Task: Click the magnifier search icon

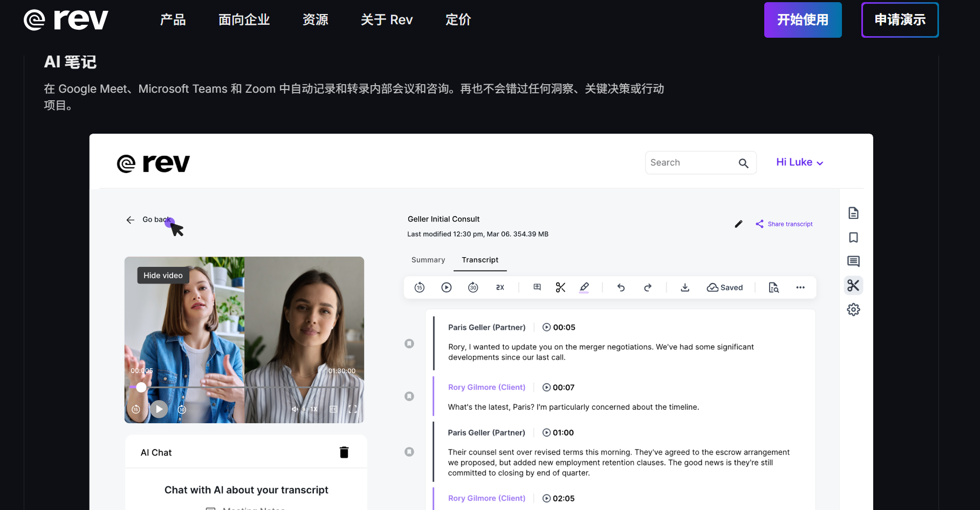Action: click(x=743, y=163)
